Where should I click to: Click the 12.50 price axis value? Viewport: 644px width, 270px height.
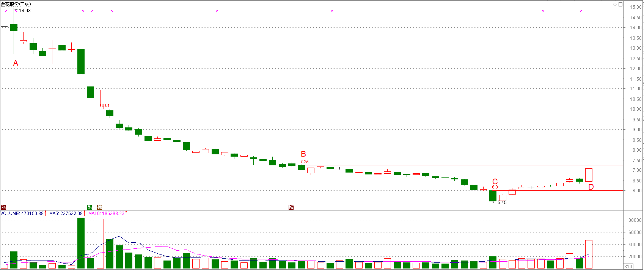coord(636,58)
